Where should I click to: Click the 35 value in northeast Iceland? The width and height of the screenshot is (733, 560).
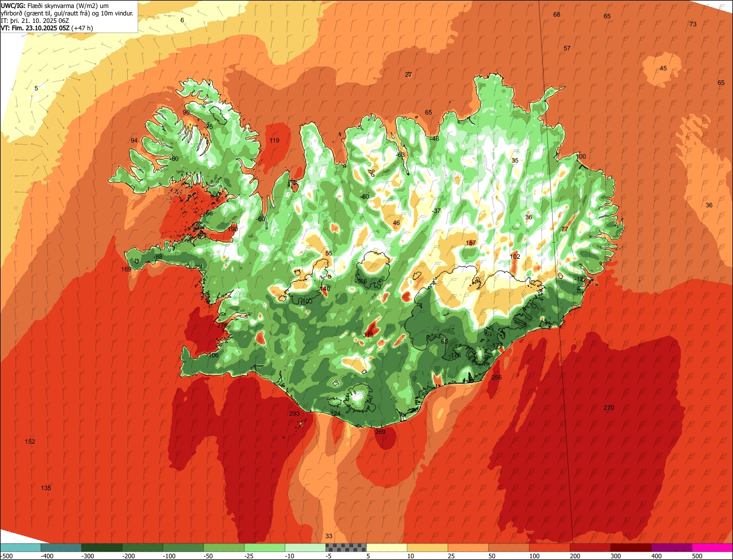click(515, 160)
